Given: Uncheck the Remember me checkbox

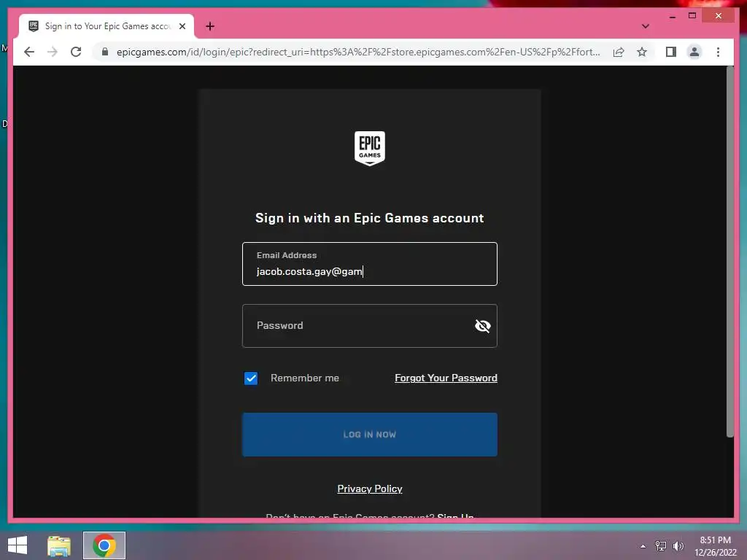Looking at the screenshot, I should (251, 378).
